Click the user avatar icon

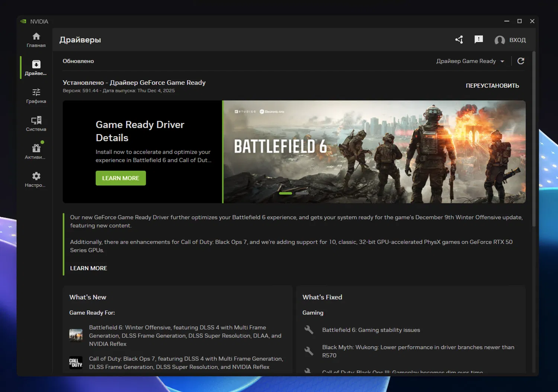coord(500,40)
